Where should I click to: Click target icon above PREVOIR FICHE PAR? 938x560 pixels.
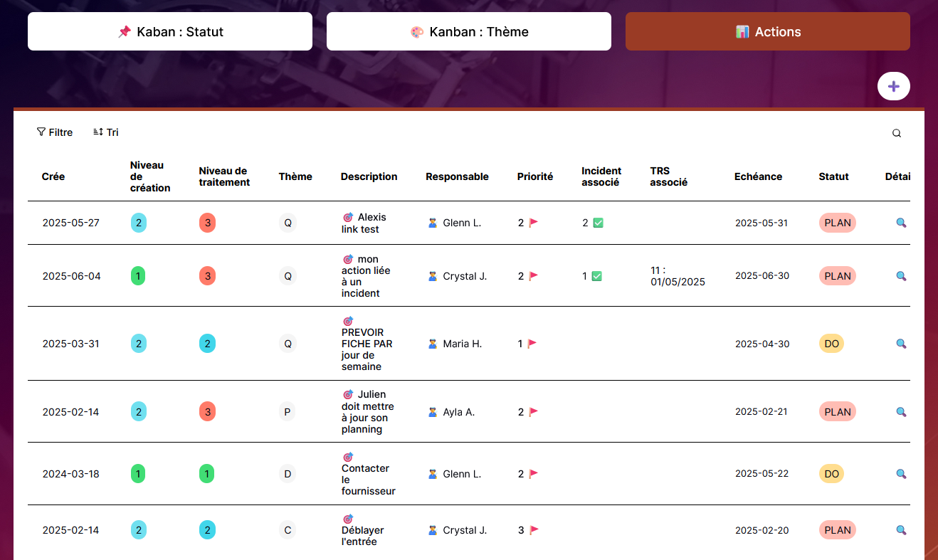[x=348, y=321]
